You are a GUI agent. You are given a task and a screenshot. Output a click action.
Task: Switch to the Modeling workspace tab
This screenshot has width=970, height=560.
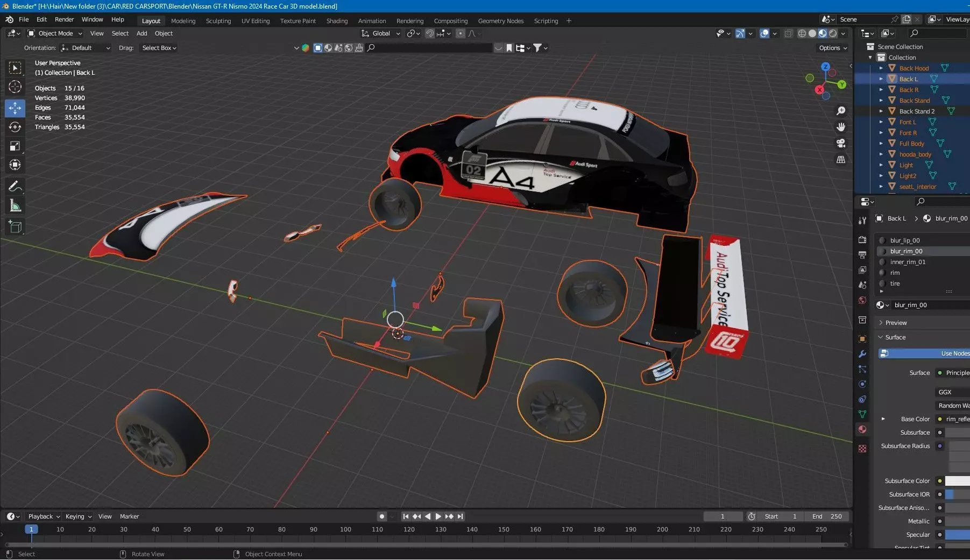[x=183, y=21]
